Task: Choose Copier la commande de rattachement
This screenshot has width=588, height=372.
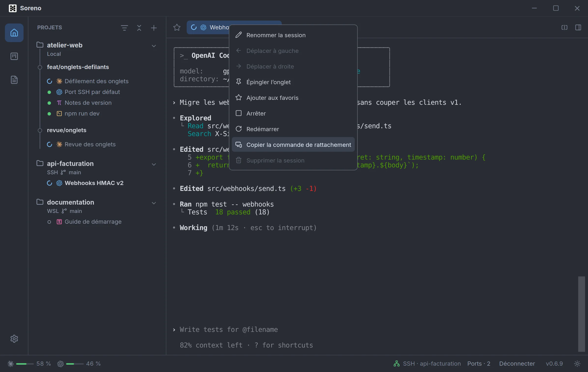Action: coord(293,145)
